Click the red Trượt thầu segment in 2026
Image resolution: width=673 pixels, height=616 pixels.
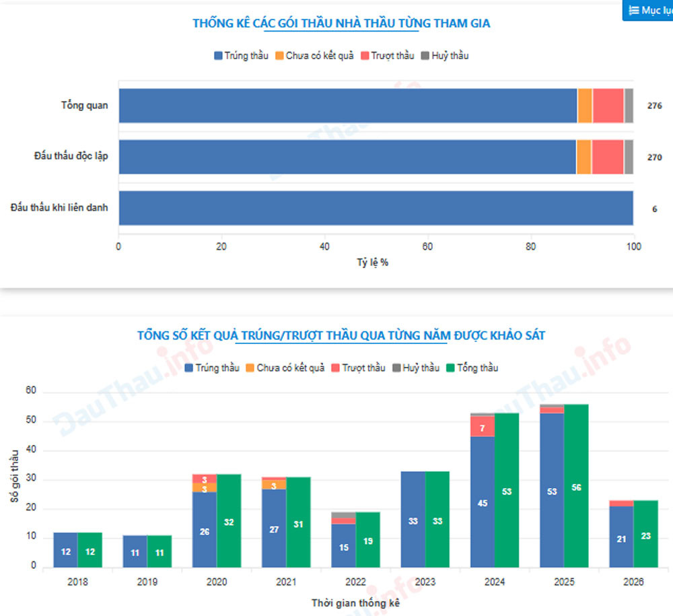(621, 504)
